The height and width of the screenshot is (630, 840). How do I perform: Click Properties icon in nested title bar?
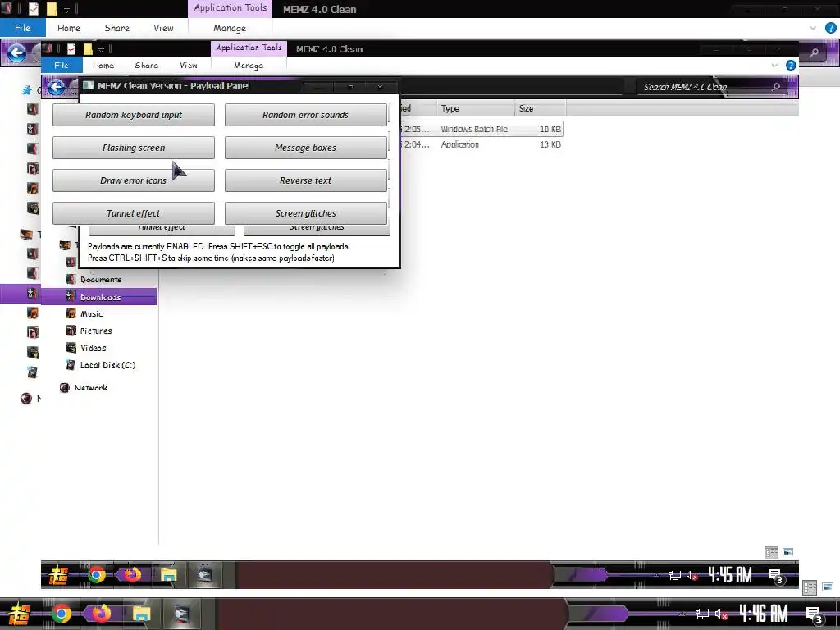71,48
